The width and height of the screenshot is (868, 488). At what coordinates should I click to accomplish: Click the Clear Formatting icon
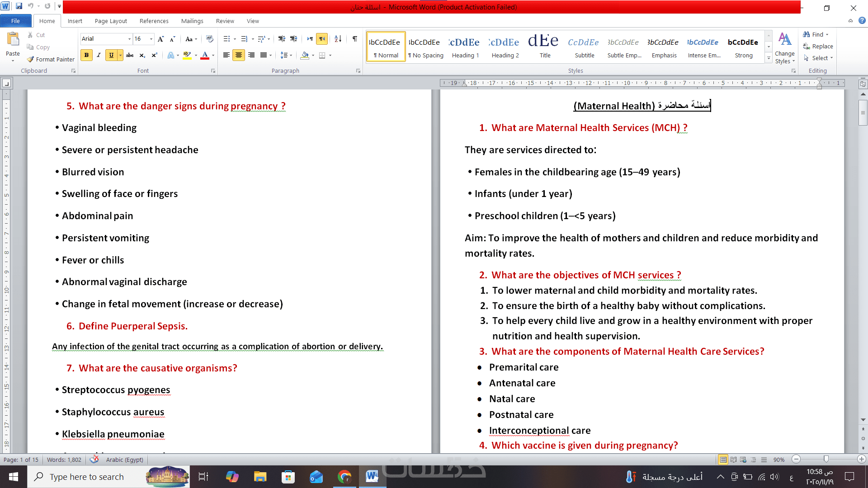tap(209, 39)
